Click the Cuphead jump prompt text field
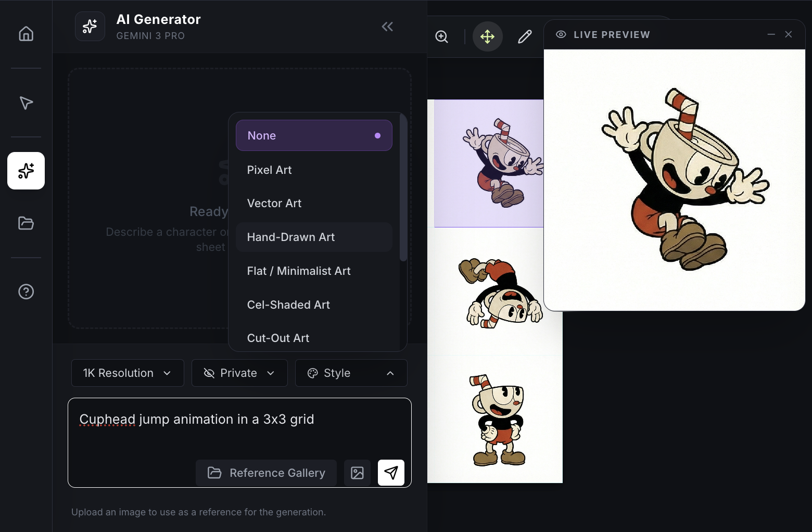 click(196, 419)
